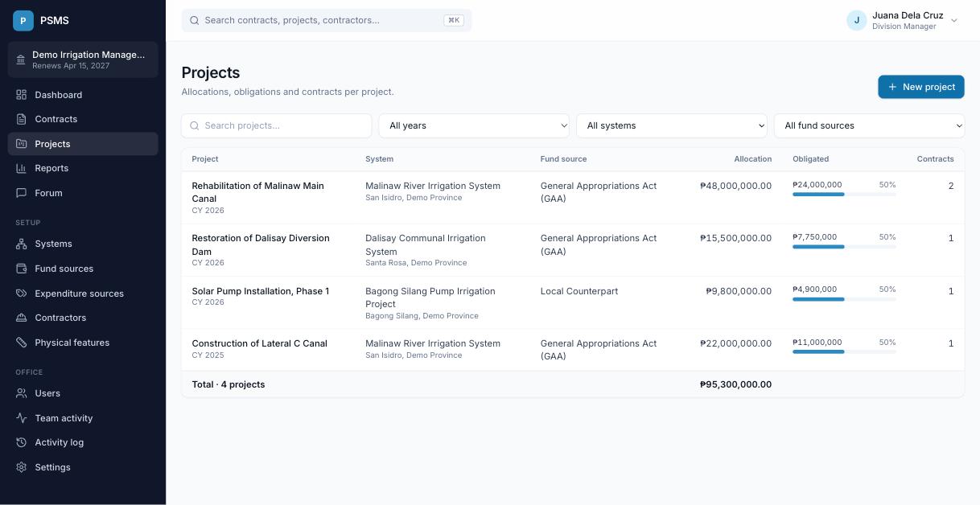Viewport: 980px width, 505px height.
Task: Click the plus icon on New project
Action: click(892, 87)
